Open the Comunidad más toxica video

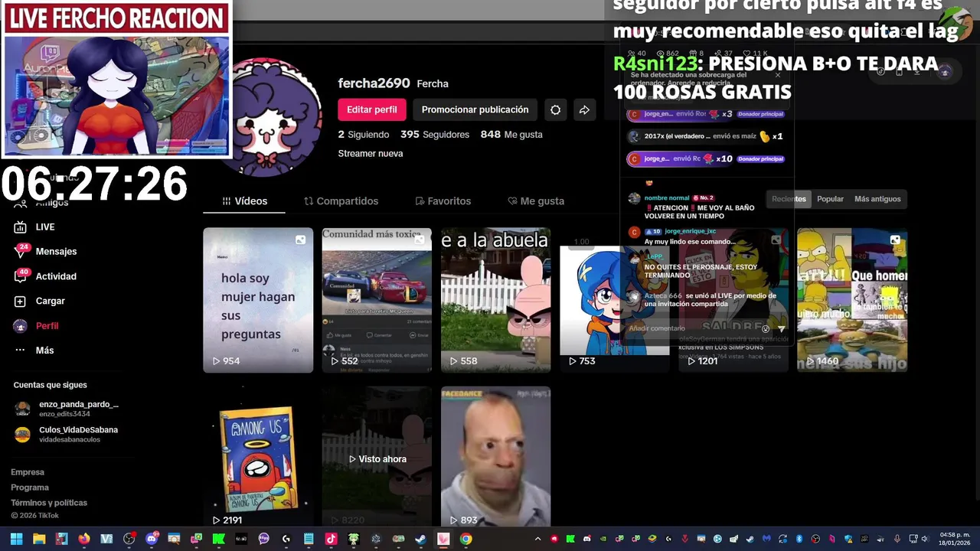coord(377,300)
